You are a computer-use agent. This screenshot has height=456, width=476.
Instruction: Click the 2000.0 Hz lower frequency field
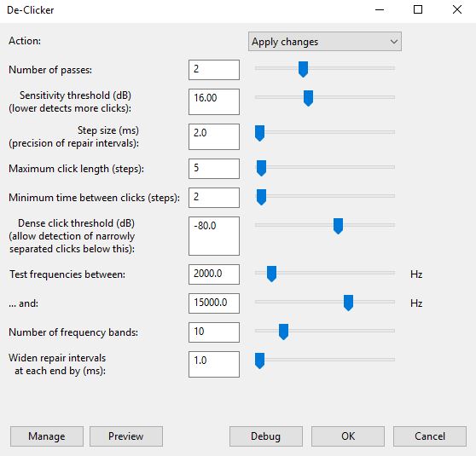tap(214, 274)
